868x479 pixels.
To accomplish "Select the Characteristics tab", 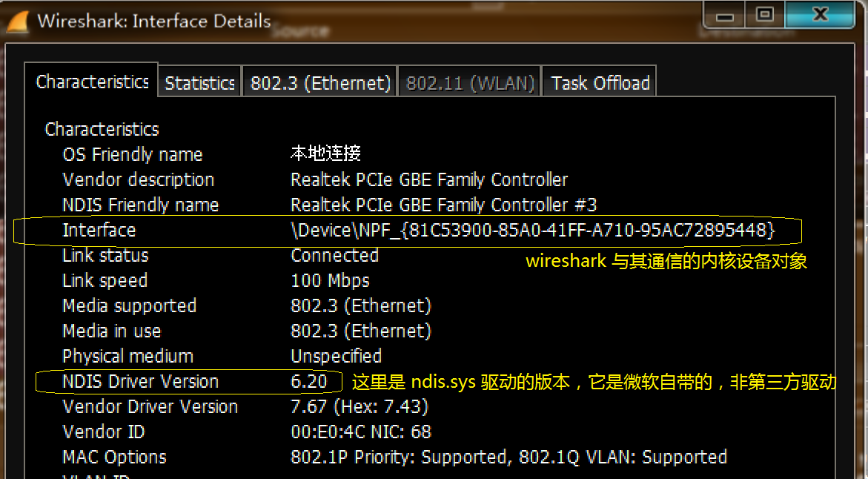I will pos(92,82).
